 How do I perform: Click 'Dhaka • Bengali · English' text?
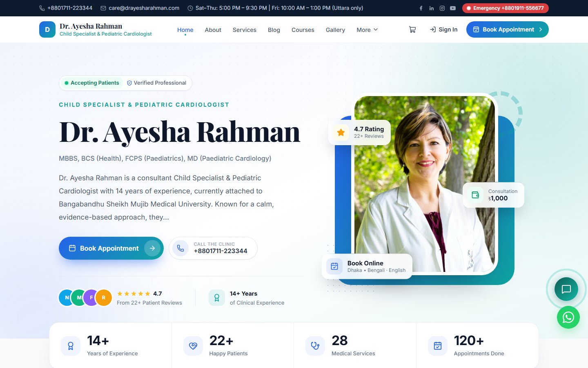click(376, 270)
